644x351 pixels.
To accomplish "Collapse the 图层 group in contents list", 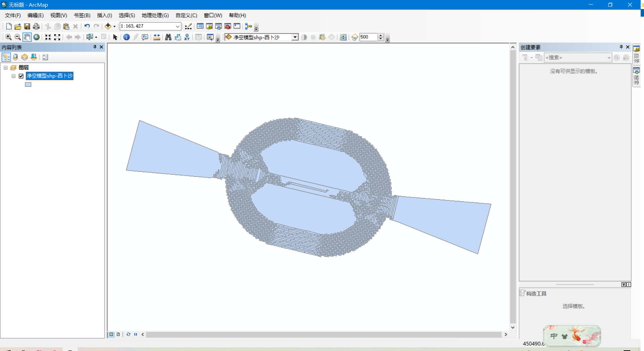I will (6, 67).
